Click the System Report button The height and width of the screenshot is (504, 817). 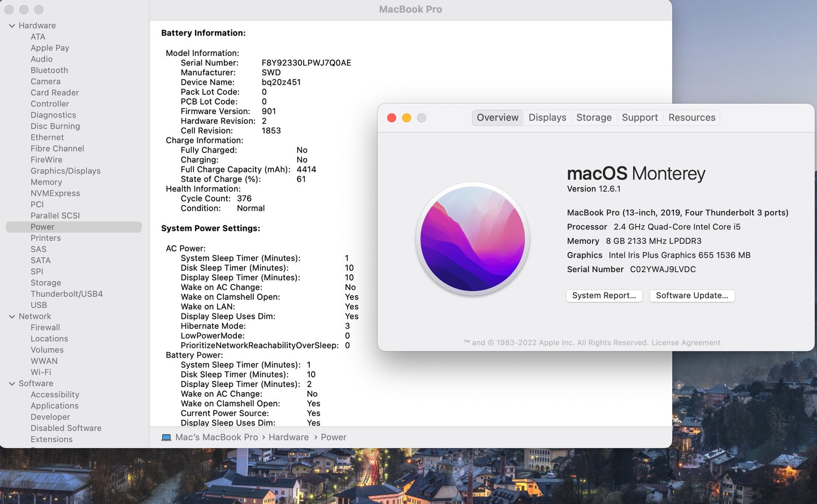pyautogui.click(x=604, y=296)
